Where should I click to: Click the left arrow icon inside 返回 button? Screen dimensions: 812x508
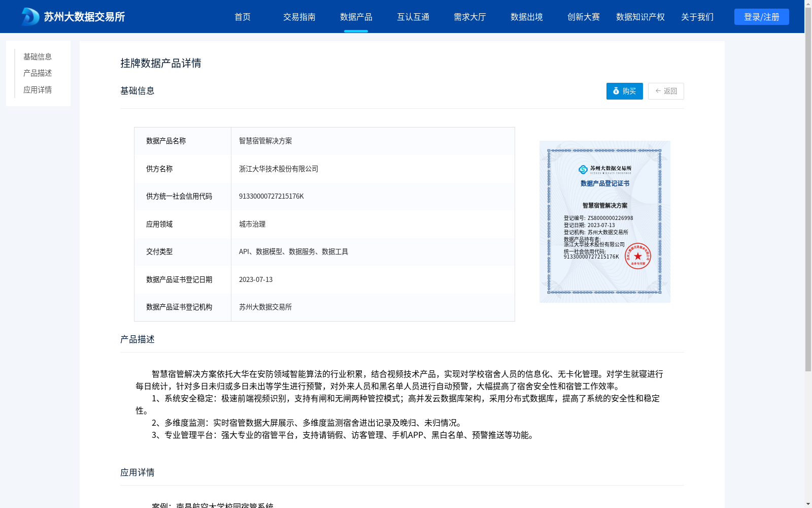click(x=657, y=91)
